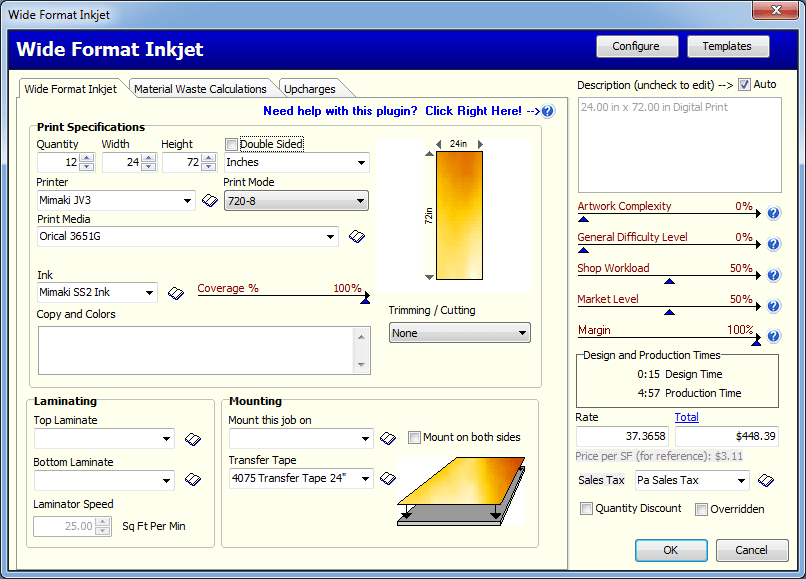Viewport: 806px width, 579px height.
Task: Open help for Artwork Complexity
Action: [772, 213]
